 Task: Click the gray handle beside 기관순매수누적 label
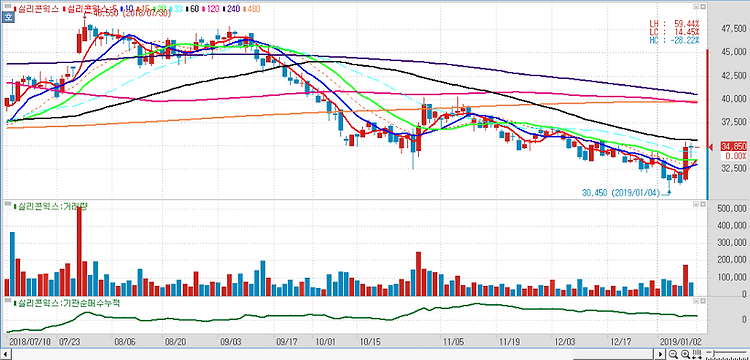click(x=8, y=301)
